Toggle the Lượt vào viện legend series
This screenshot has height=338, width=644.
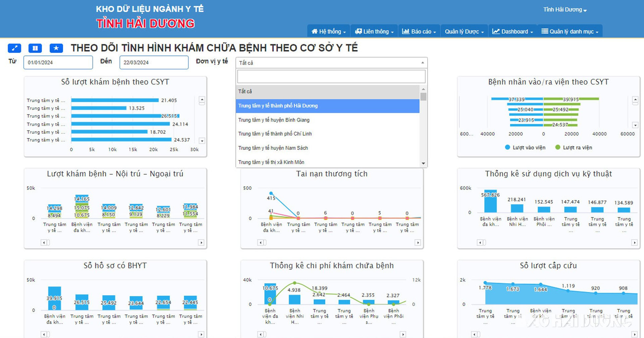click(x=525, y=147)
